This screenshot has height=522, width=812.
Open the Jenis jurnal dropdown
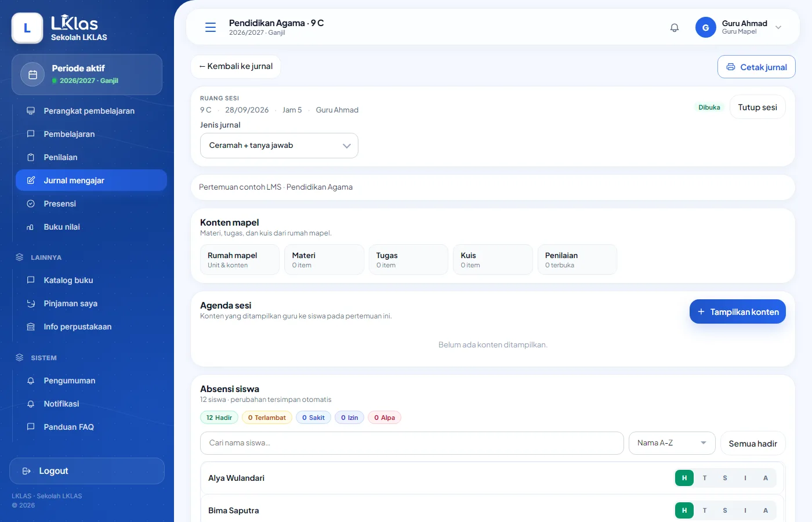(x=279, y=146)
